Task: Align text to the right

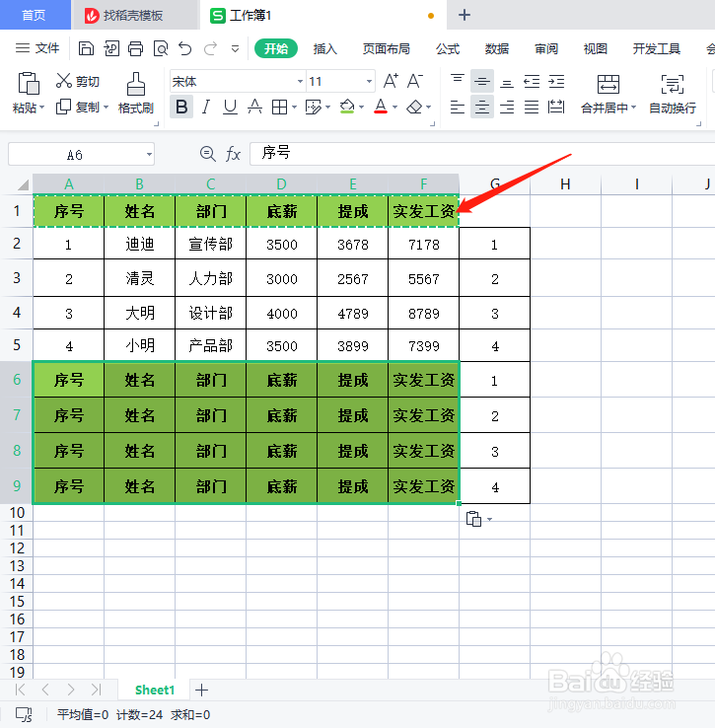Action: coord(507,108)
